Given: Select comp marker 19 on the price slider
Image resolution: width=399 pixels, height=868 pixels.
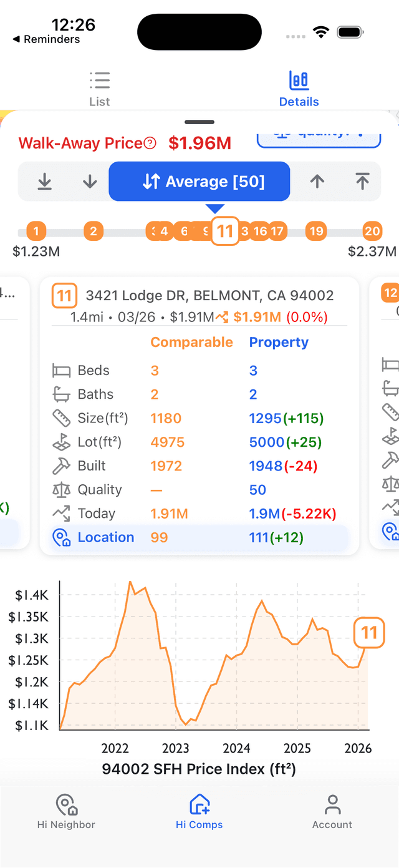Looking at the screenshot, I should point(317,232).
